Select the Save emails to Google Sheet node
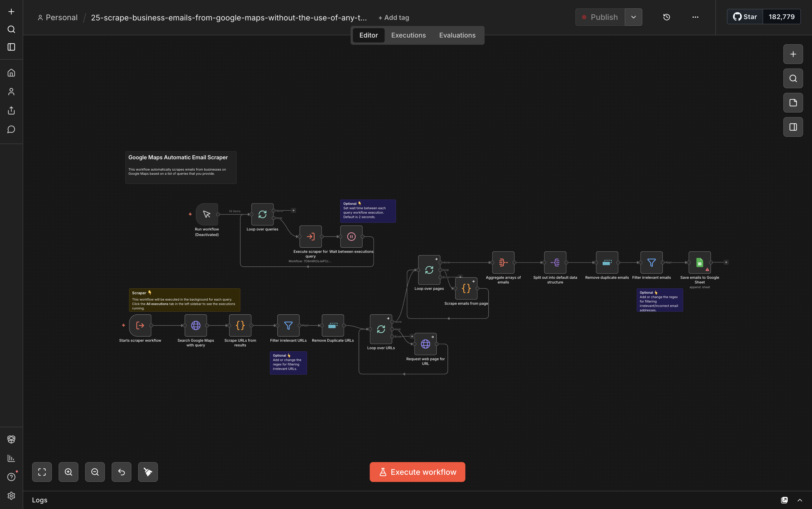 tap(700, 263)
